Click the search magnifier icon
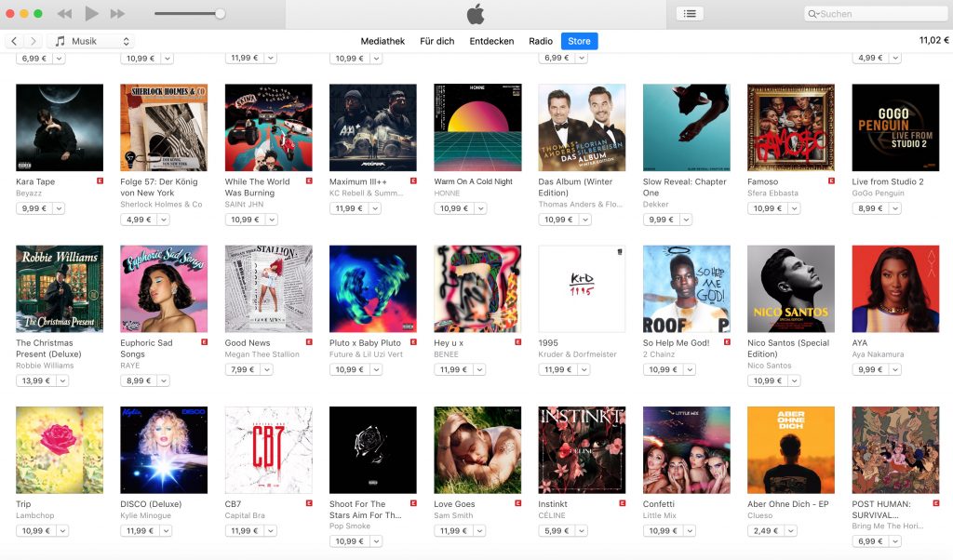 (x=812, y=14)
